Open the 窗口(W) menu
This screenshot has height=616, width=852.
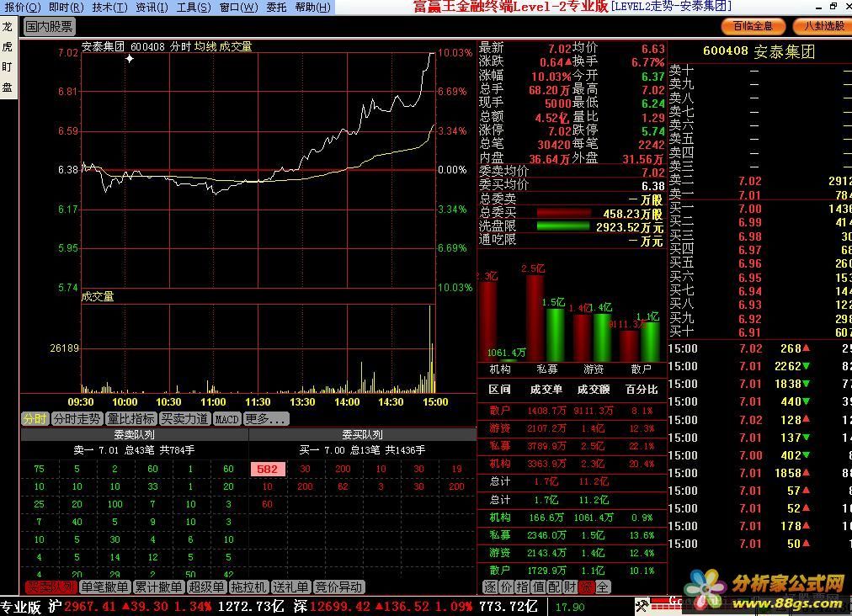[238, 7]
